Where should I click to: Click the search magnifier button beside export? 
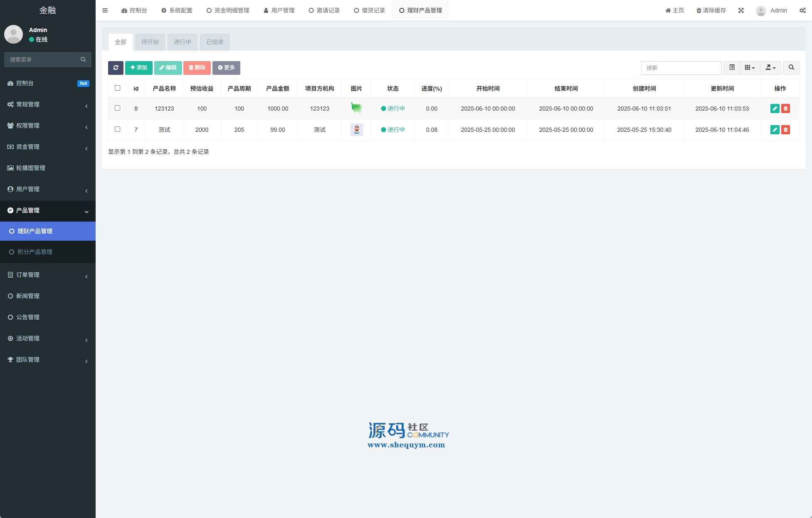[x=791, y=68]
